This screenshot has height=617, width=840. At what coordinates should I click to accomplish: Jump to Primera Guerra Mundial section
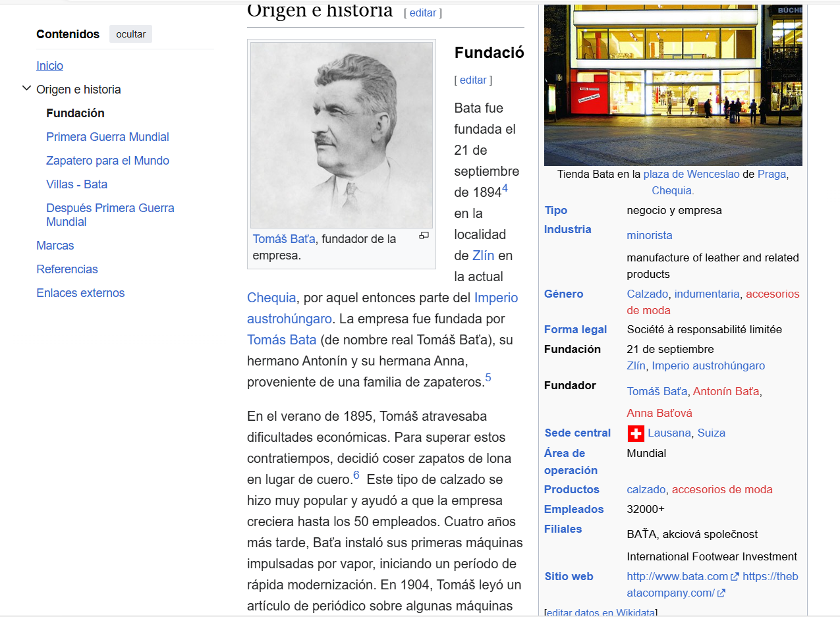(x=107, y=137)
